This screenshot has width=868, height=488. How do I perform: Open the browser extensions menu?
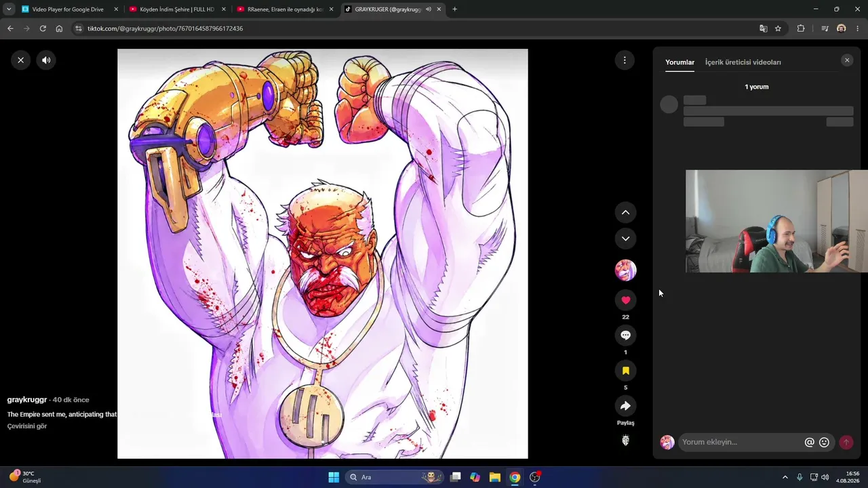click(x=801, y=28)
